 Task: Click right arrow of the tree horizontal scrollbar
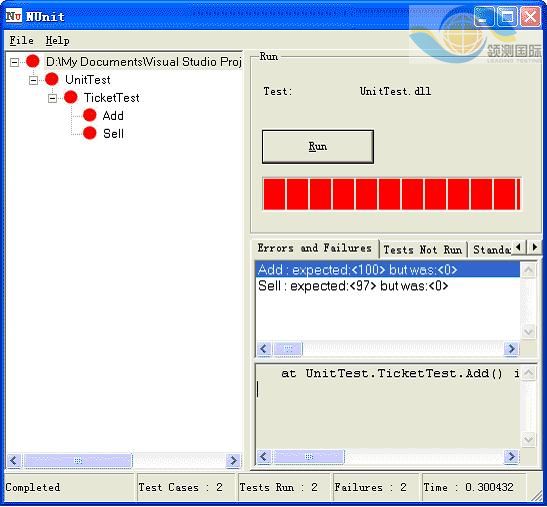pyautogui.click(x=233, y=461)
